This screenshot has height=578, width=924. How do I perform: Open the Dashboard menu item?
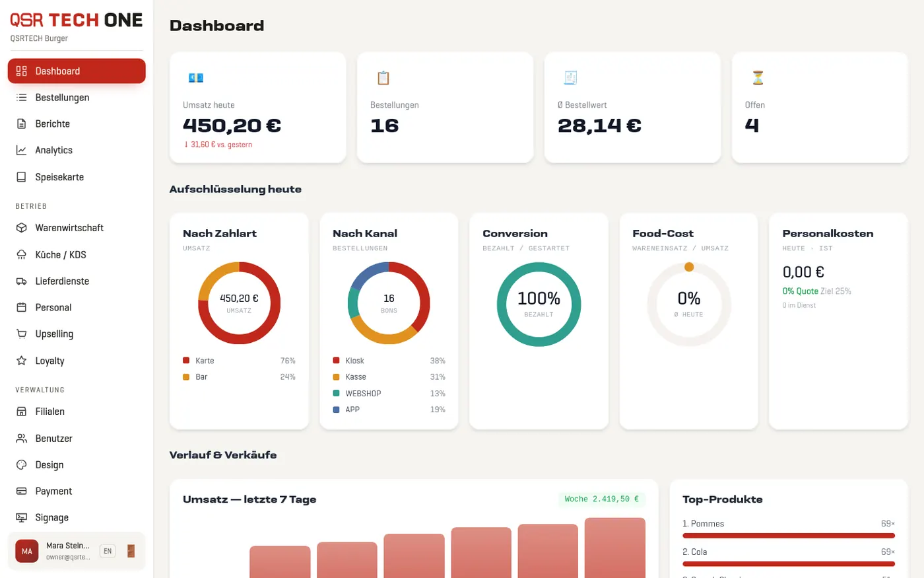[77, 71]
